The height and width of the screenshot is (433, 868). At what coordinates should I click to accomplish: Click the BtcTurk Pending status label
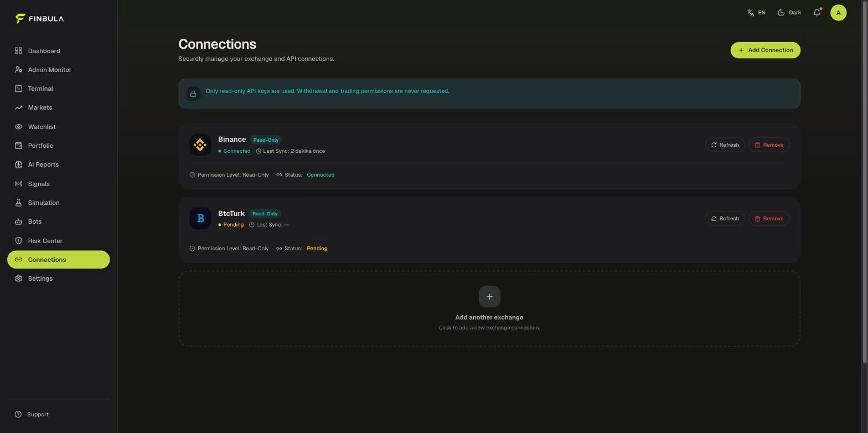click(x=231, y=225)
